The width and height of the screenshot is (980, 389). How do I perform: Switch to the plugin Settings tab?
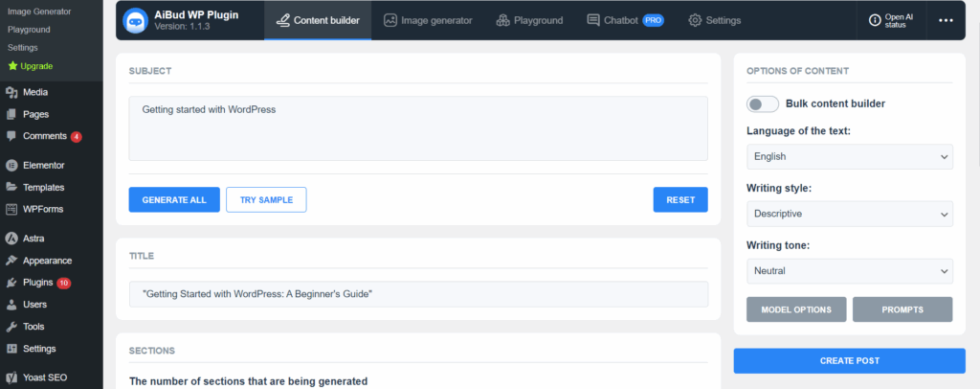click(x=714, y=21)
